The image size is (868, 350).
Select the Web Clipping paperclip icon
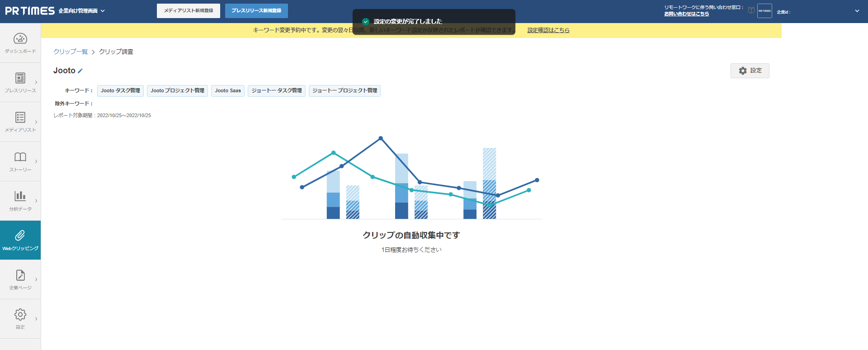pyautogui.click(x=20, y=235)
